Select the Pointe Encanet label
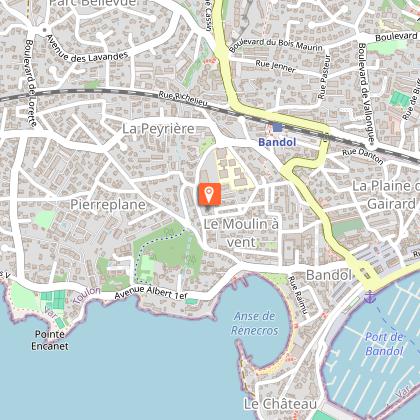420x420 pixels. tap(50, 340)
